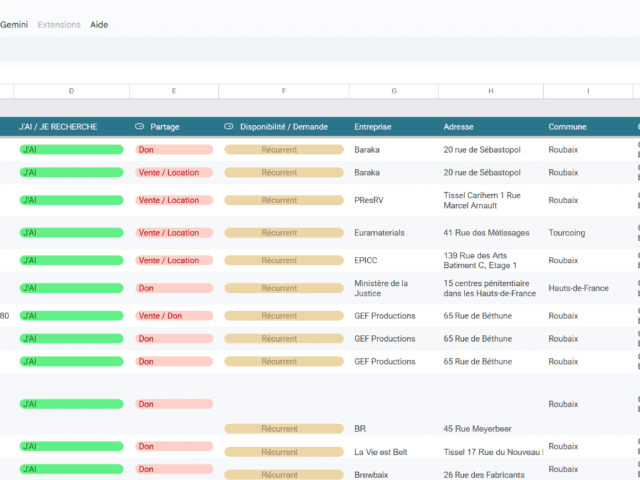Select column F header
640x480 pixels.
284,91
